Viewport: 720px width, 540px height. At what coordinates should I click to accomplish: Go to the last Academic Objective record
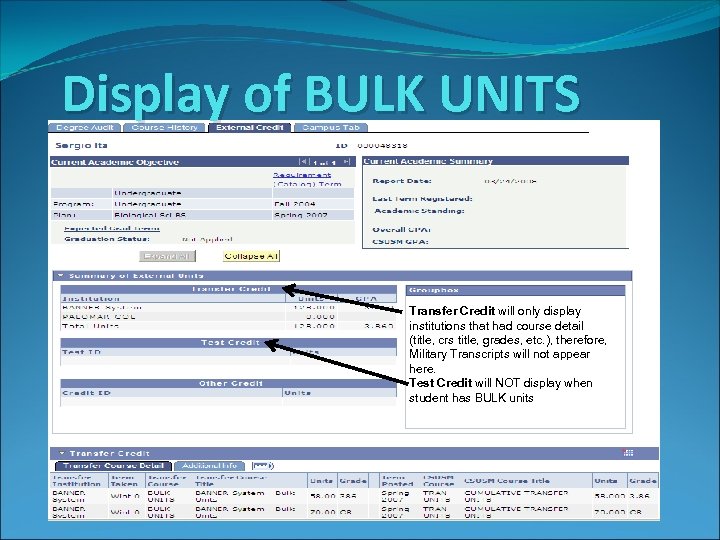(x=347, y=161)
